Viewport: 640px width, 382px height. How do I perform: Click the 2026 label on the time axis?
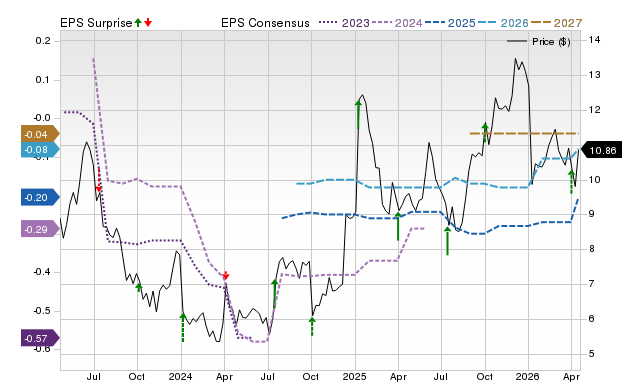click(x=528, y=376)
